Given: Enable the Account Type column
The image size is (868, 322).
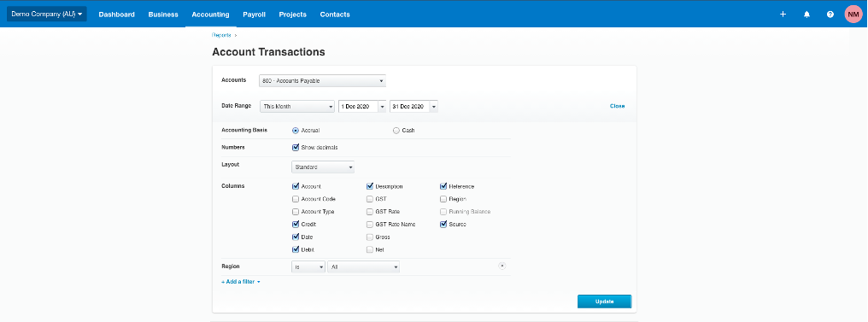Looking at the screenshot, I should (x=295, y=211).
